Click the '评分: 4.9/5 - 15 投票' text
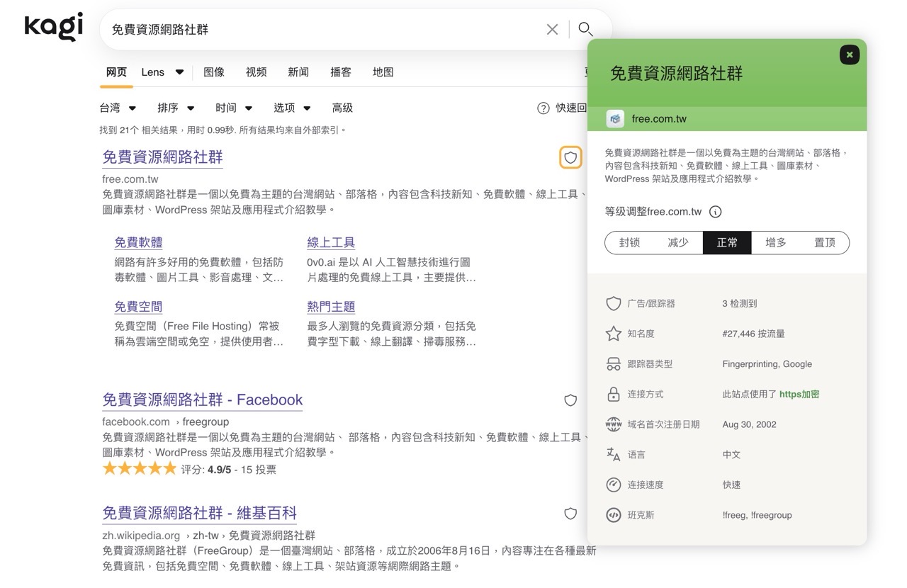 pyautogui.click(x=229, y=469)
